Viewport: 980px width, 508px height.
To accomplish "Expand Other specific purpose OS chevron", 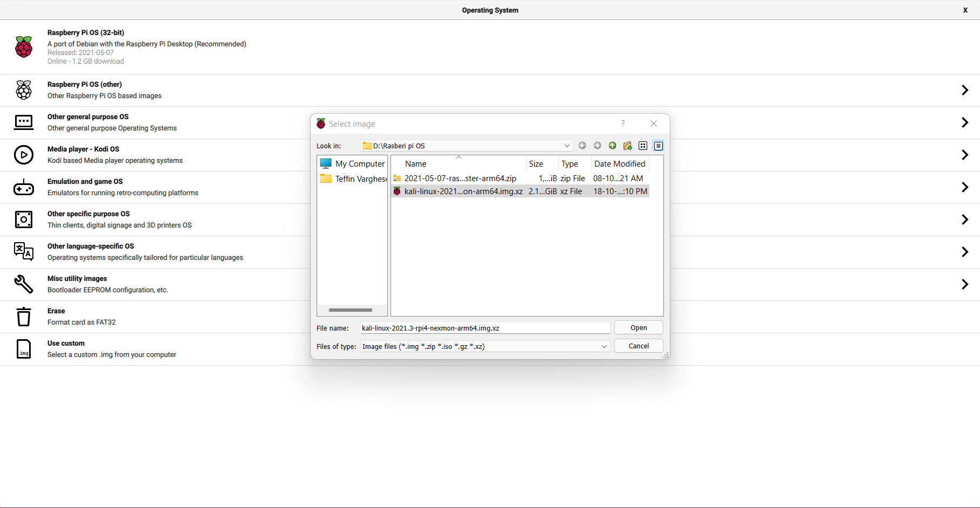I will [x=965, y=219].
